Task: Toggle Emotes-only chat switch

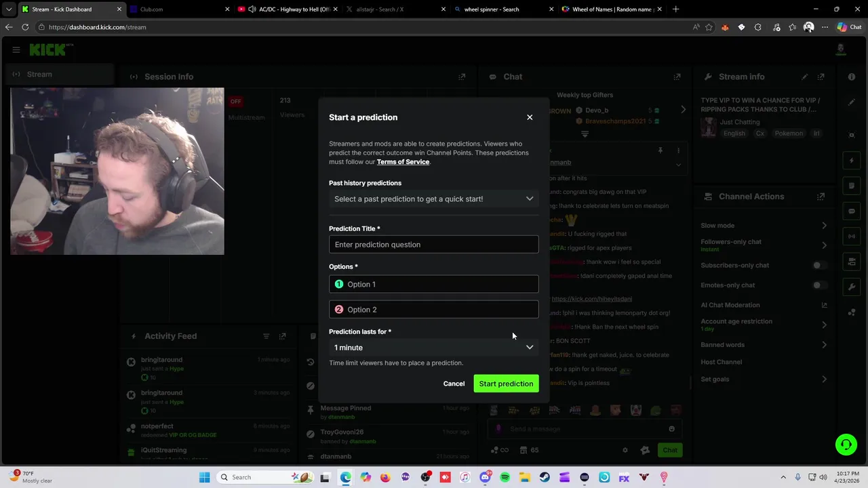Action: click(x=820, y=285)
